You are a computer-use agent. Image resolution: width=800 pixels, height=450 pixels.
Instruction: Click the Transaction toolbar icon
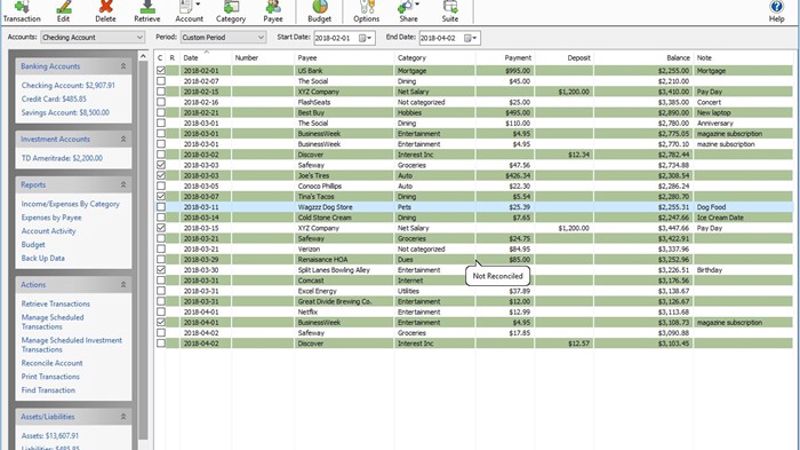click(x=21, y=11)
